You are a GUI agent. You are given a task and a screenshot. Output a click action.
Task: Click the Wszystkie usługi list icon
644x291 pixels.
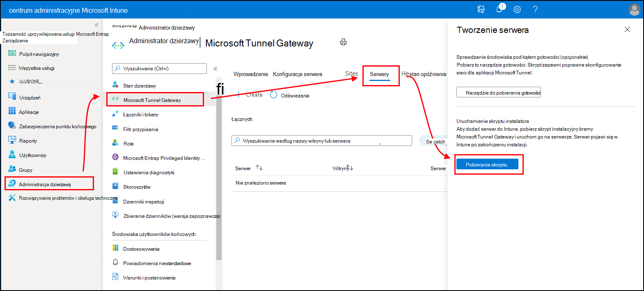pos(12,68)
